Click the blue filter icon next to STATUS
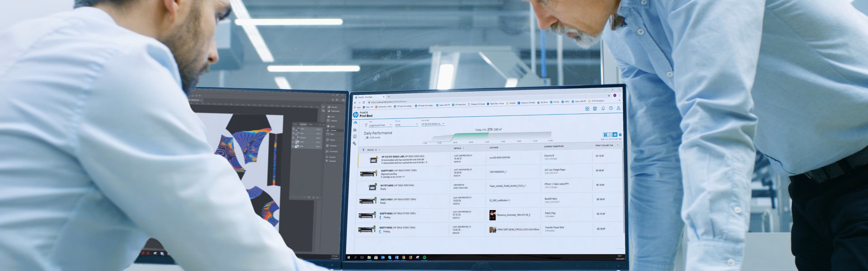 pos(363,150)
